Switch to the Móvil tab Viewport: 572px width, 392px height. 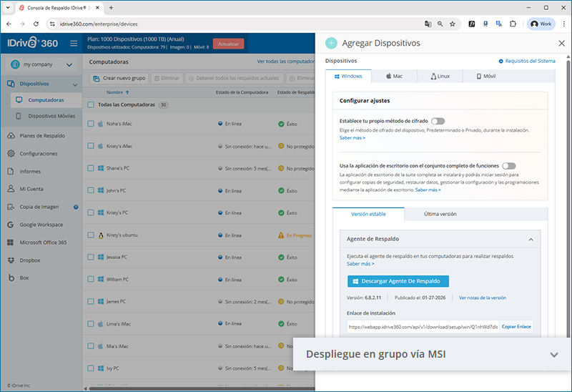tap(486, 77)
